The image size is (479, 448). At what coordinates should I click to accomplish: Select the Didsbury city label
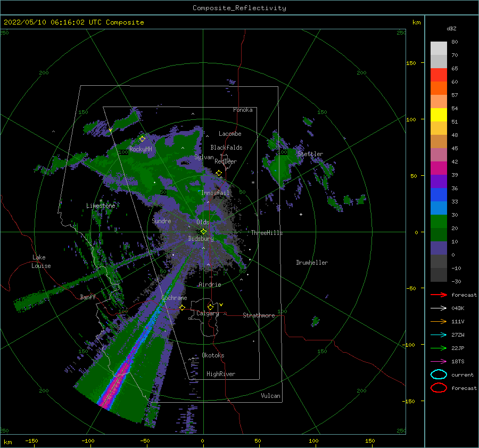point(201,239)
